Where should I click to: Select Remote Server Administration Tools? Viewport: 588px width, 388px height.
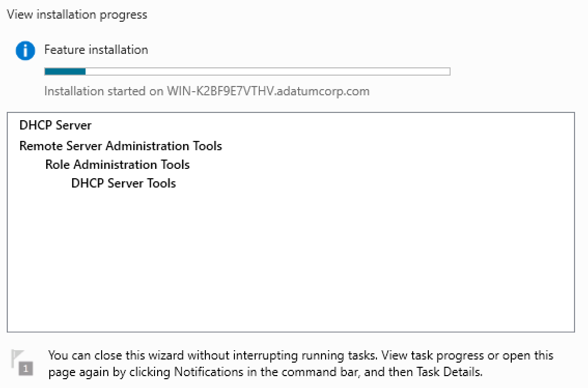tap(120, 146)
